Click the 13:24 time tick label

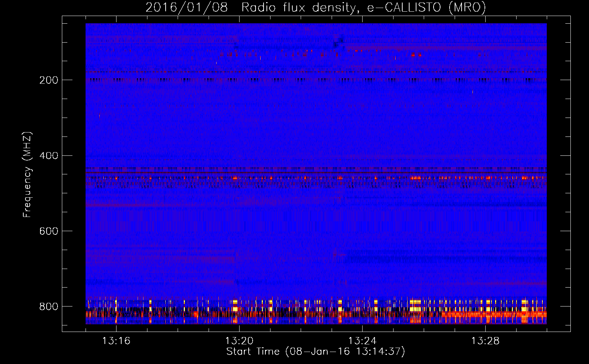click(x=362, y=341)
